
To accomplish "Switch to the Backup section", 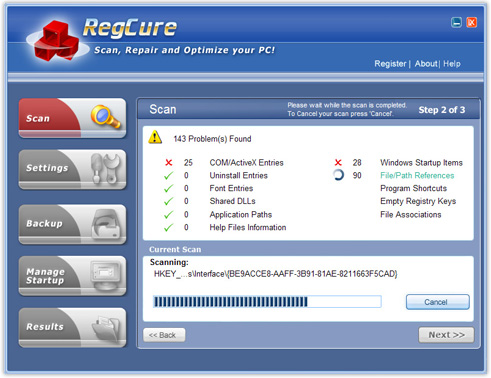I will pyautogui.click(x=72, y=224).
